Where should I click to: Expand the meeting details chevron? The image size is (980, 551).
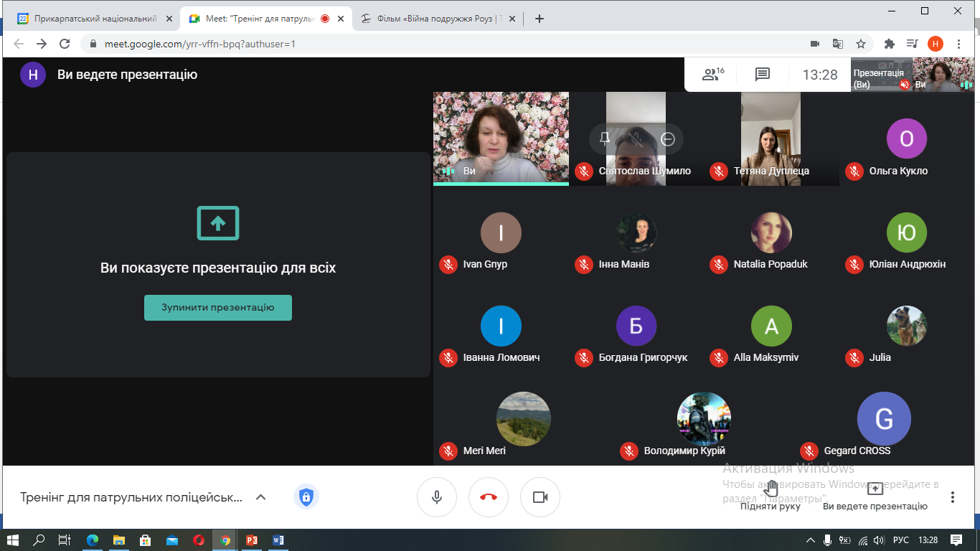(261, 497)
